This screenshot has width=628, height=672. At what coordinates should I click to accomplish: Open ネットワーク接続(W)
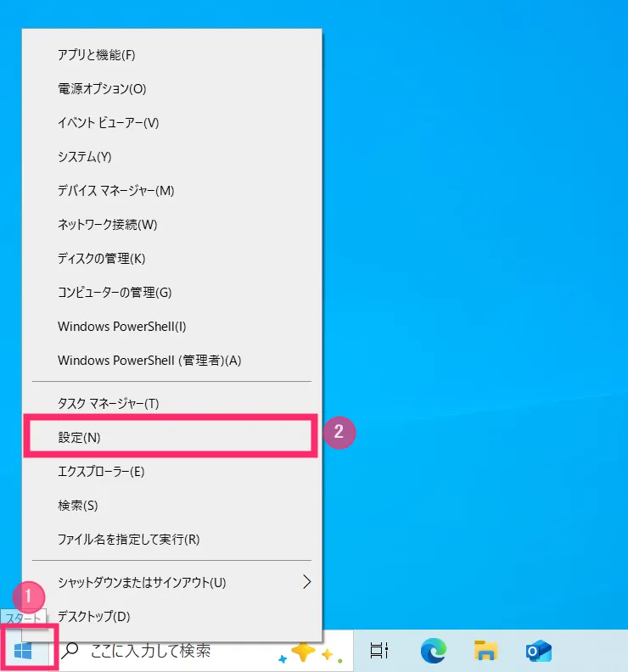[171, 224]
